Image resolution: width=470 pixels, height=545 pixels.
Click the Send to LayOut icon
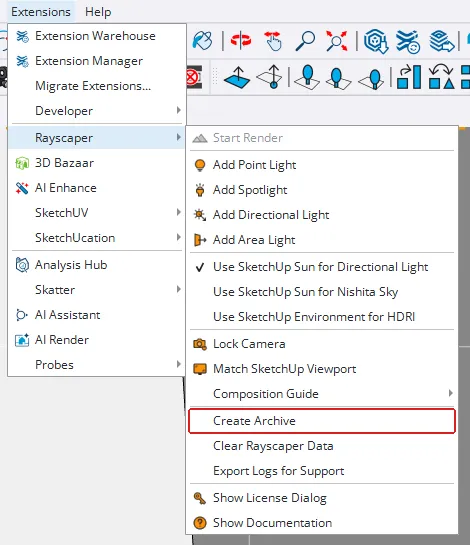pyautogui.click(x=441, y=41)
